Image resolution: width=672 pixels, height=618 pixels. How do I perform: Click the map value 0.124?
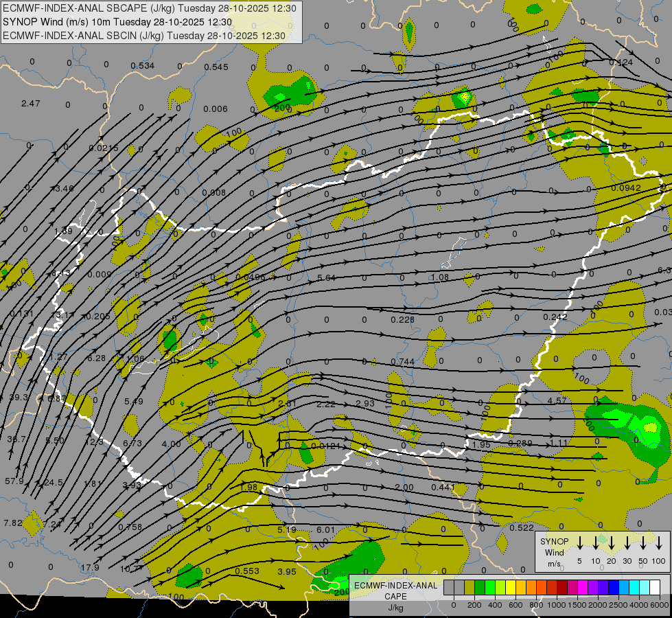(621, 62)
